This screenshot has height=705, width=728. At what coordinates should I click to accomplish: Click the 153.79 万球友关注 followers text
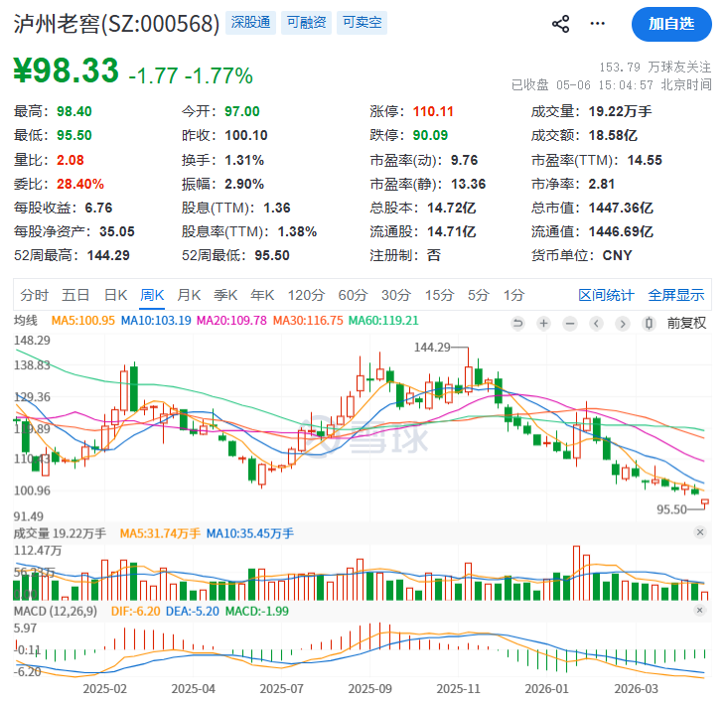tap(655, 68)
